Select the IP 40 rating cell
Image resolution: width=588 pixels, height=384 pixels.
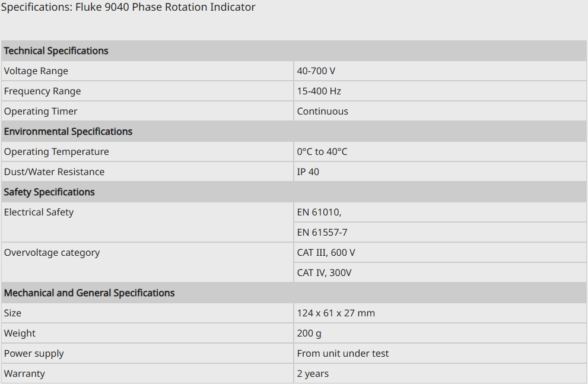coord(308,172)
